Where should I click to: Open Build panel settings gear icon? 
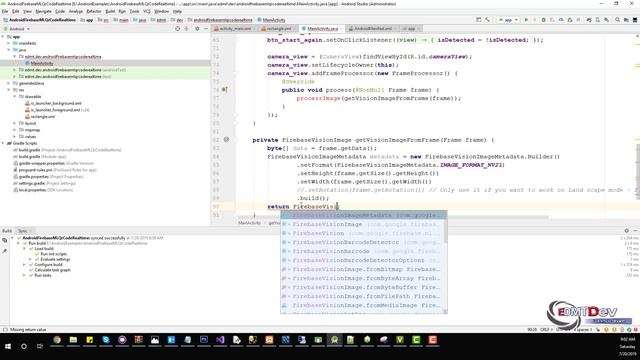click(627, 231)
